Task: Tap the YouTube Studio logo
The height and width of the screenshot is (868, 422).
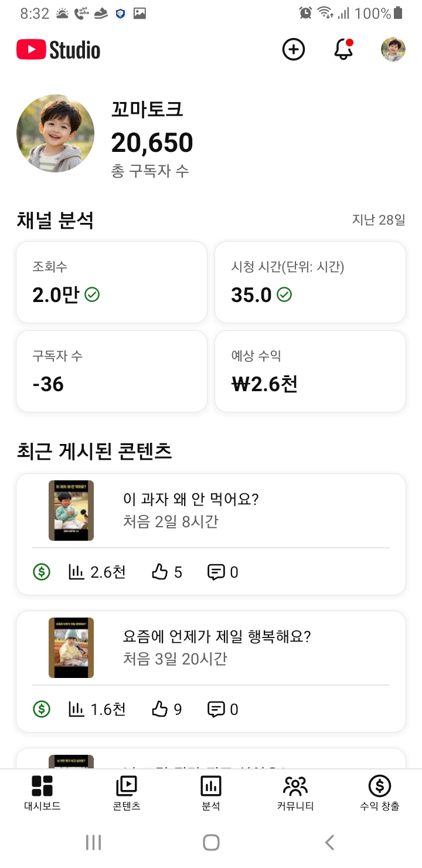Action: point(59,50)
